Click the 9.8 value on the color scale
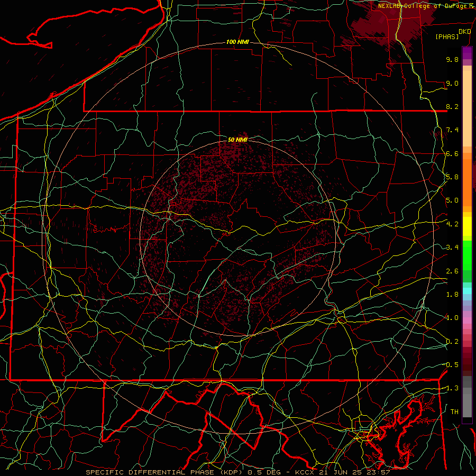The width and height of the screenshot is (476, 476). point(452,59)
